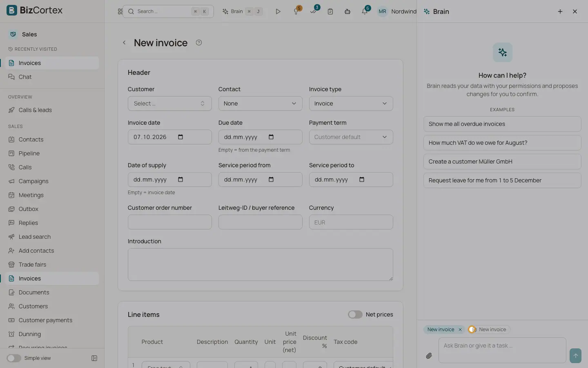588x368 pixels.
Task: Open the Customer select dropdown
Action: pyautogui.click(x=170, y=103)
